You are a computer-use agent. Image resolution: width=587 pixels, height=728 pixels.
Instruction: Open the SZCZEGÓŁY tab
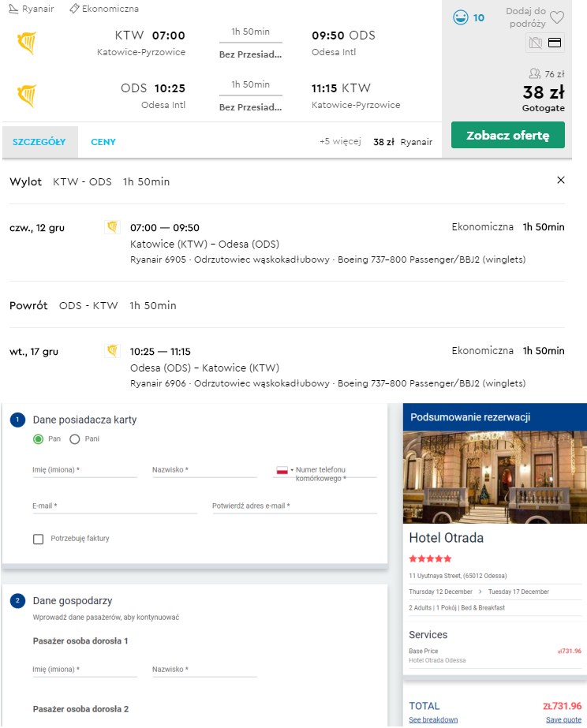(39, 142)
